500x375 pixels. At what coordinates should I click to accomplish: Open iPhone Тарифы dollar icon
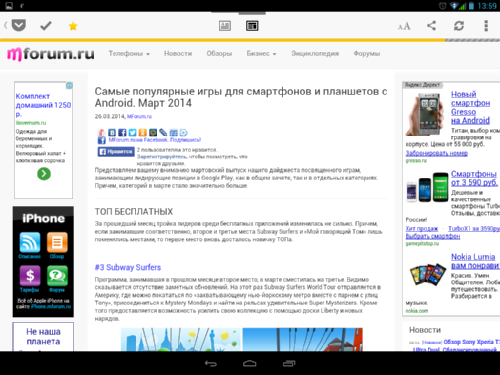coord(30,276)
